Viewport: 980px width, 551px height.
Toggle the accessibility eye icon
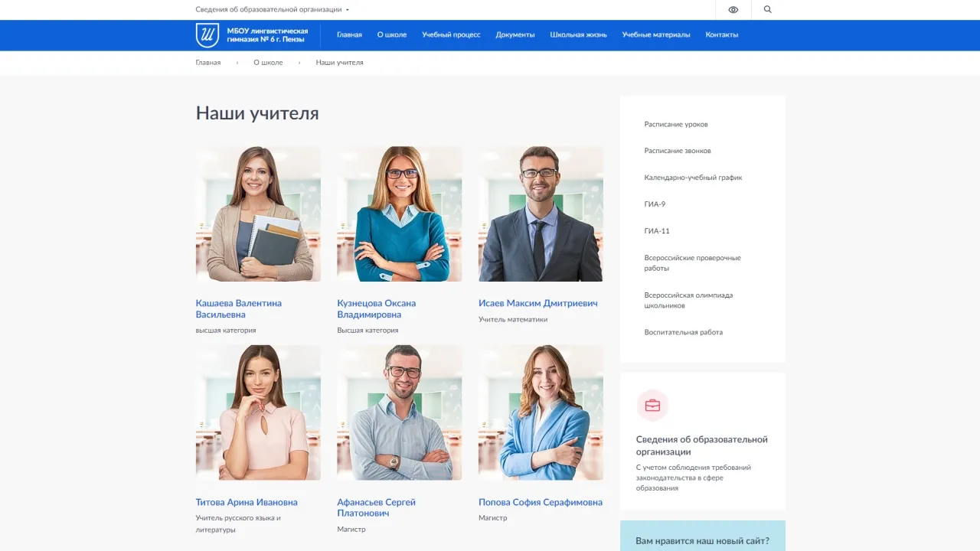(x=733, y=10)
